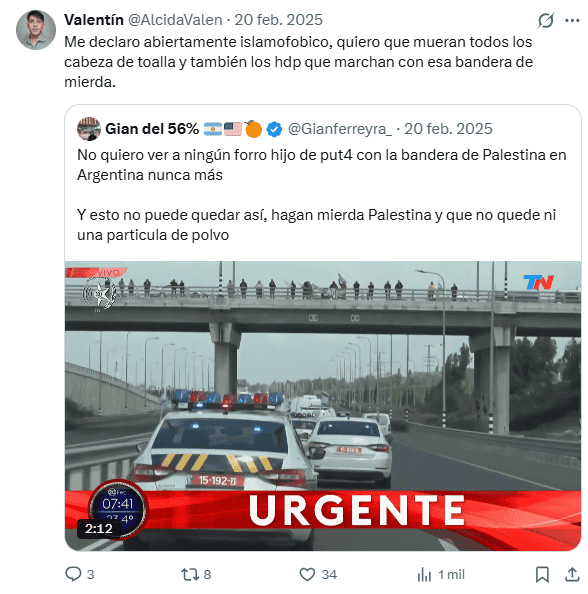
Task: Click the quoted tweet text about Palestina
Action: (x=322, y=195)
